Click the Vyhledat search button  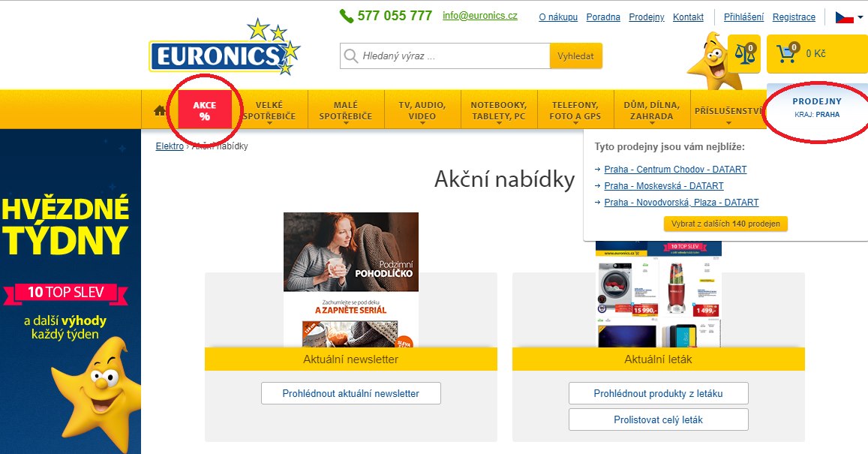click(575, 56)
